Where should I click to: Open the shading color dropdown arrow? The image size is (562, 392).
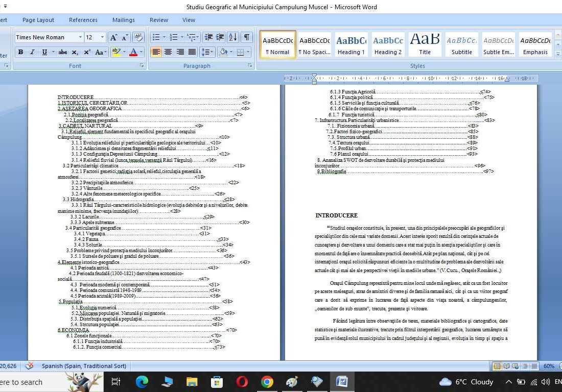(231, 52)
